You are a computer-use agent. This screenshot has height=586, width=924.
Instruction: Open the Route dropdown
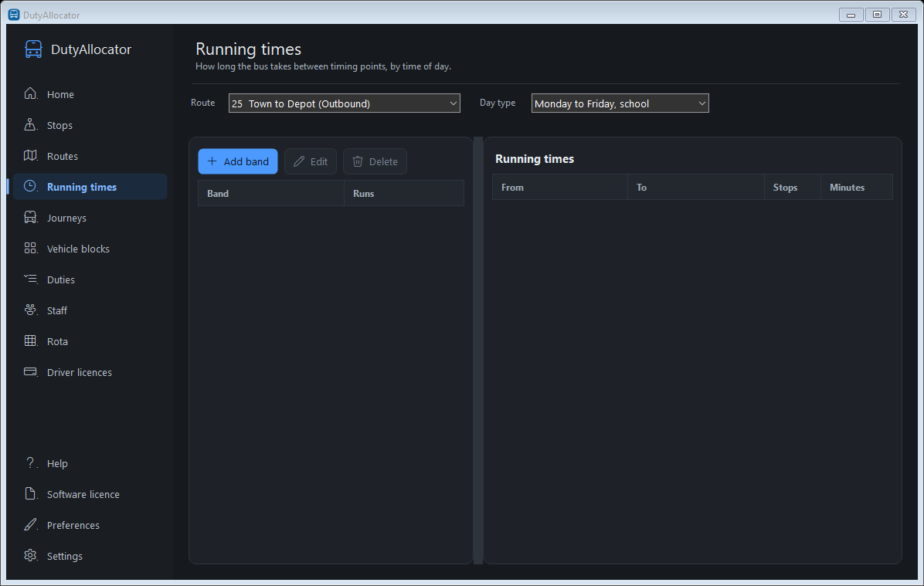tap(344, 103)
